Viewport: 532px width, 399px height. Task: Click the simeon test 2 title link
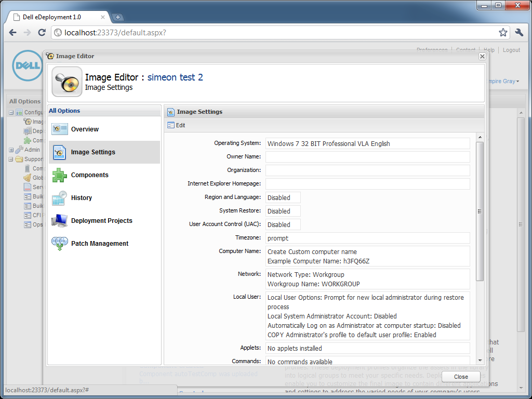coord(175,77)
